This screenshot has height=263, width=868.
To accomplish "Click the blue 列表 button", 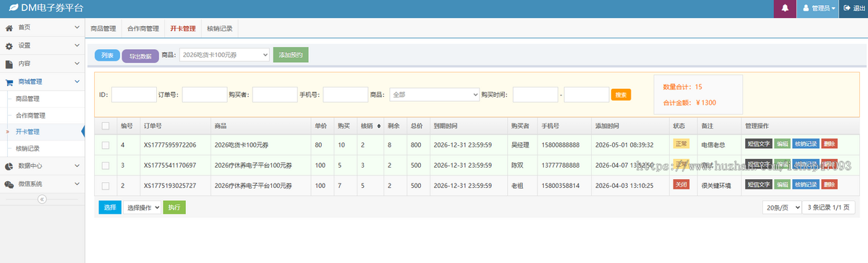I will [107, 55].
